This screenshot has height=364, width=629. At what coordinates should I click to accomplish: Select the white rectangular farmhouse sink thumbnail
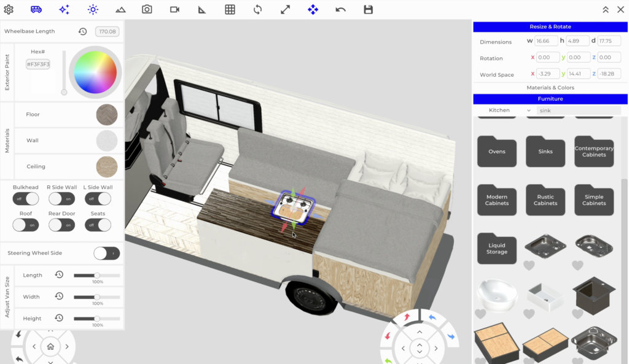click(545, 297)
